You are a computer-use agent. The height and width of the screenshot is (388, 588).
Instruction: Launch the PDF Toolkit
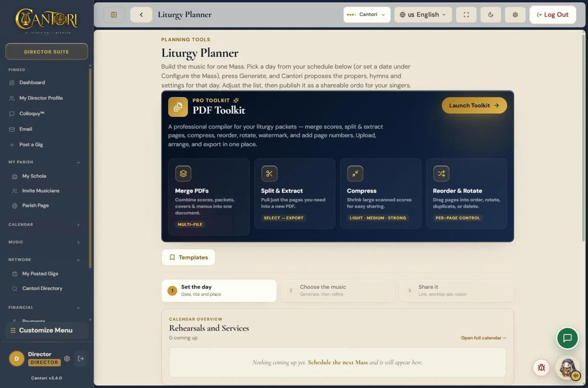474,105
